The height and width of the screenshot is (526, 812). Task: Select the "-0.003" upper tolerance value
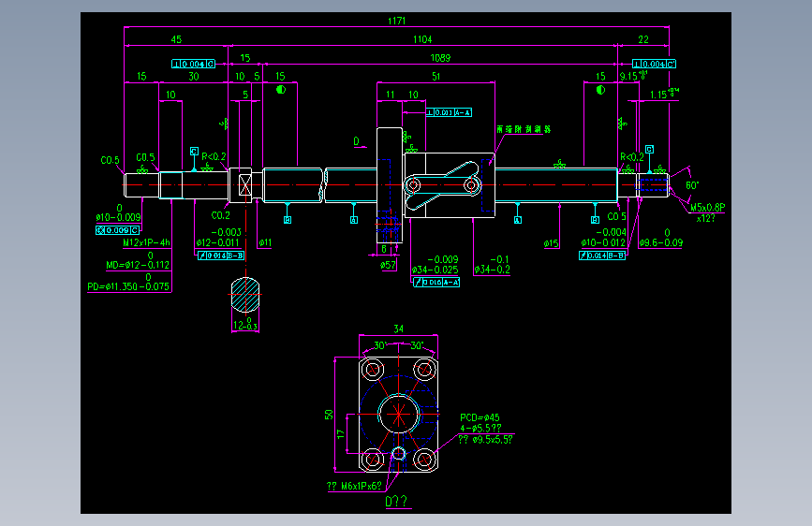(x=227, y=232)
